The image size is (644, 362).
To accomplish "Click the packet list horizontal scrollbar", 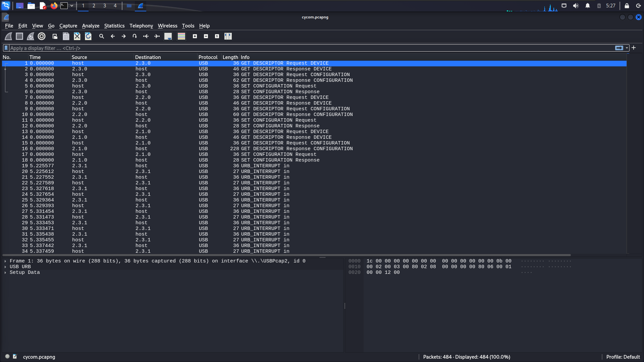I will pyautogui.click(x=285, y=255).
